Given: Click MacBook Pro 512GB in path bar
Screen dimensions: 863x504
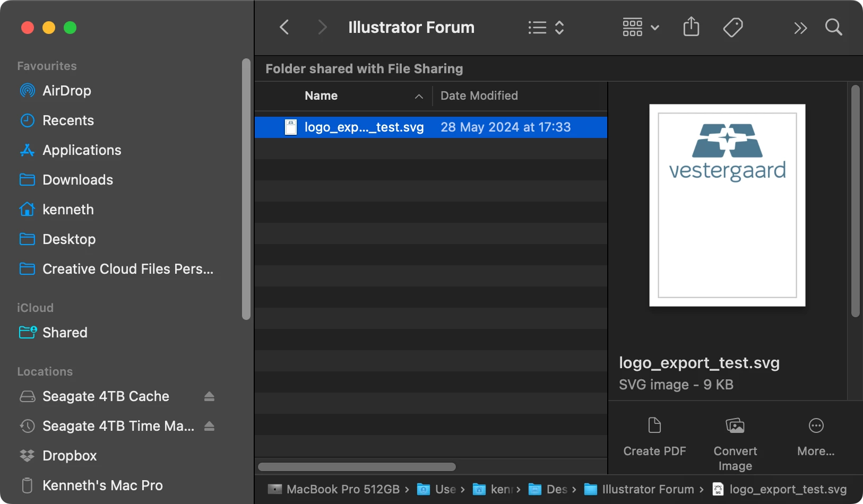Looking at the screenshot, I should coord(333,489).
